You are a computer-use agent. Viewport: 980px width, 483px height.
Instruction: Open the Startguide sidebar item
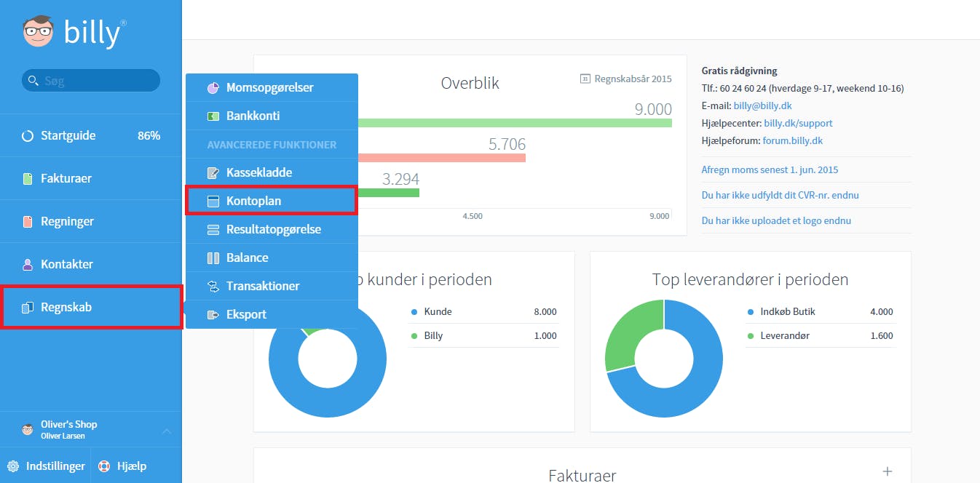[91, 136]
